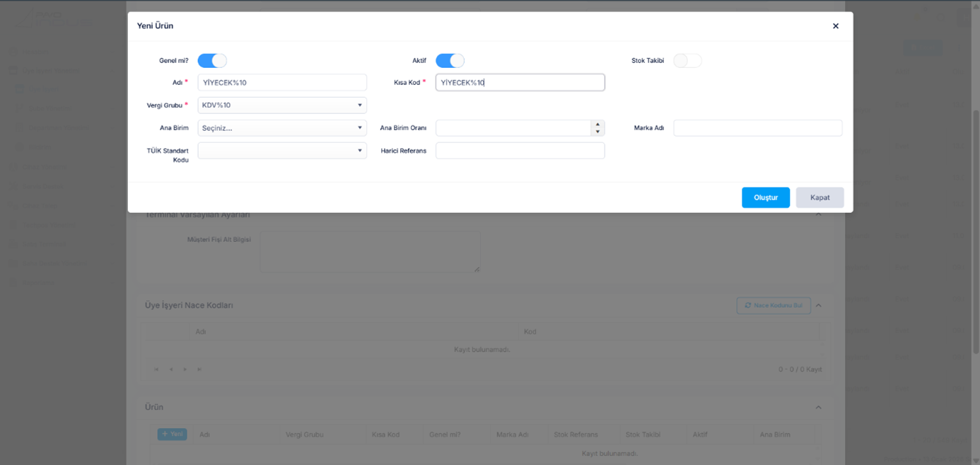
Task: Open the Ana Birim dropdown
Action: click(x=282, y=128)
